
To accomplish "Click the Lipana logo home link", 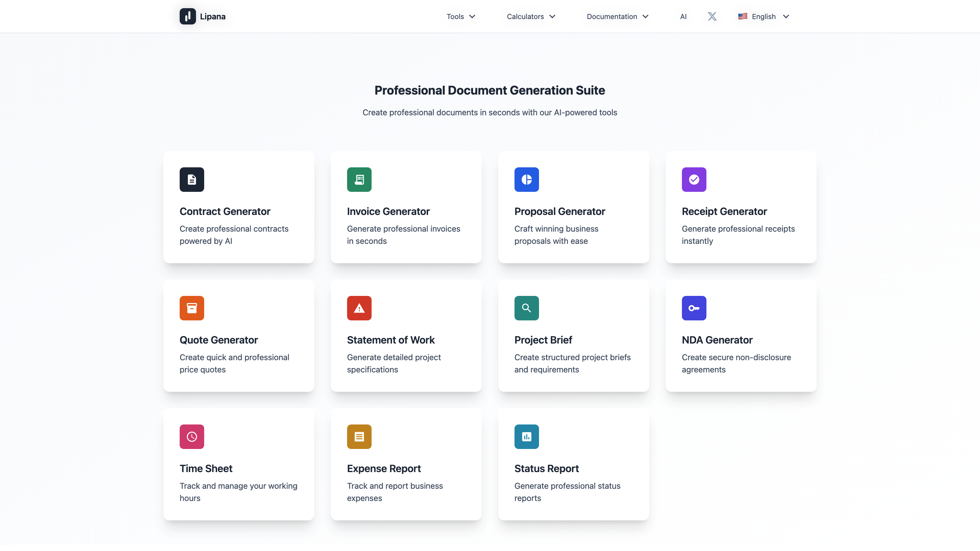I will pos(203,16).
